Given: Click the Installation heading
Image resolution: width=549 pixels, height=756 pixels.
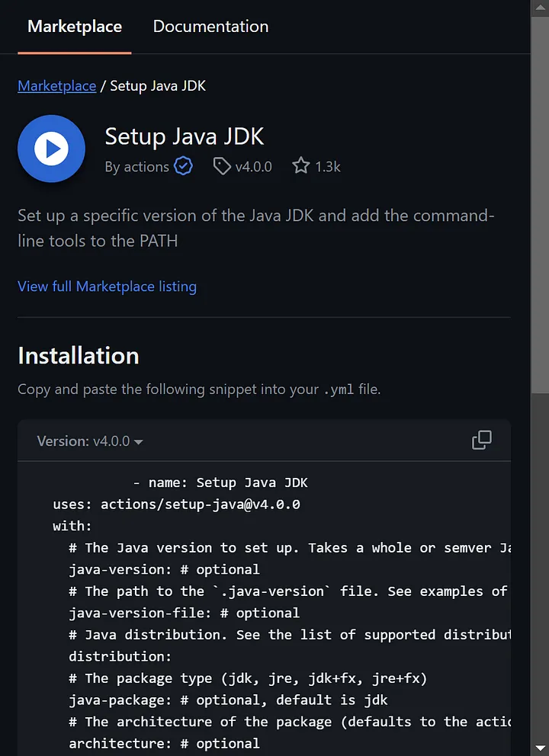Looking at the screenshot, I should tap(79, 356).
